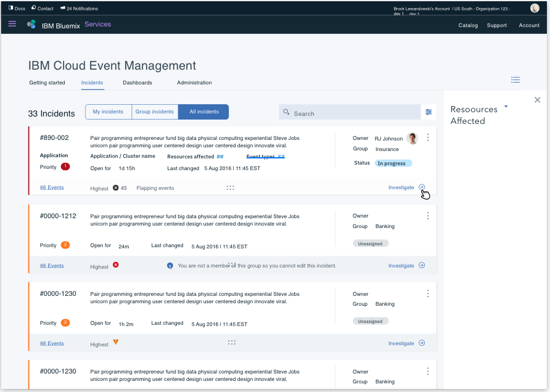The width and height of the screenshot is (550, 392).
Task: Switch to Administration tab
Action: pos(194,83)
